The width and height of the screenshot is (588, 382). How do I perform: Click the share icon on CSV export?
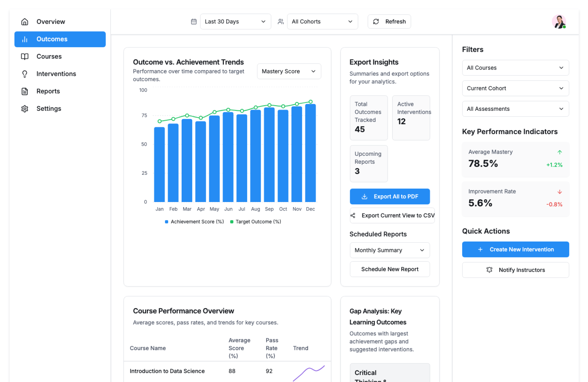click(353, 215)
